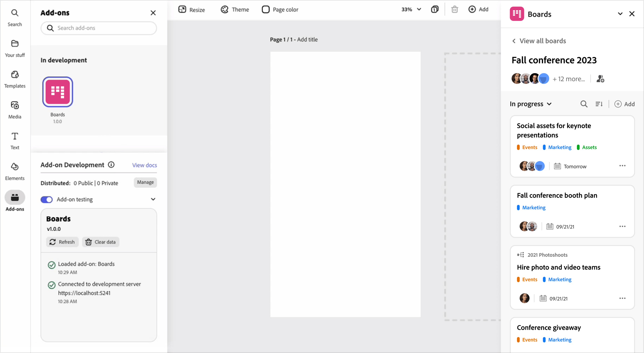Click the page count icon
This screenshot has height=353, width=644.
coord(435,9)
